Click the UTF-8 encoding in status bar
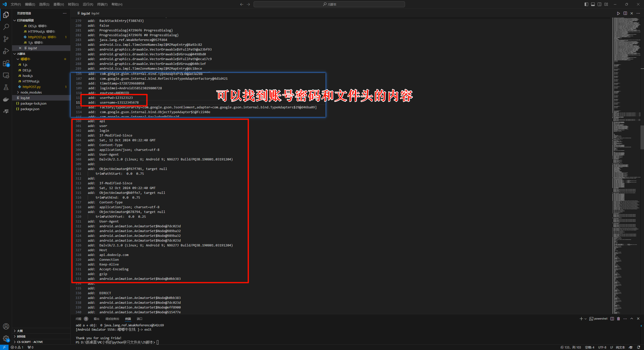This screenshot has width=644, height=350. 602,347
